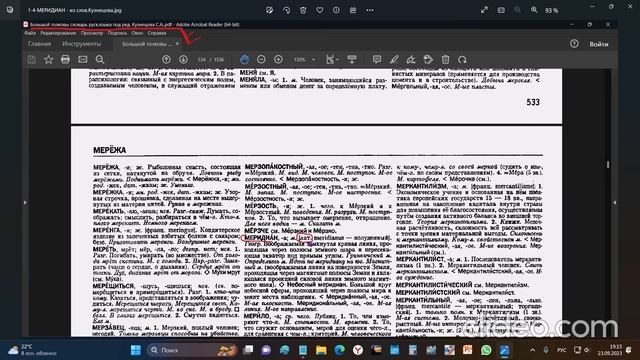Open the Просмотр menu
The width and height of the screenshot is (640, 360).
tap(91, 33)
